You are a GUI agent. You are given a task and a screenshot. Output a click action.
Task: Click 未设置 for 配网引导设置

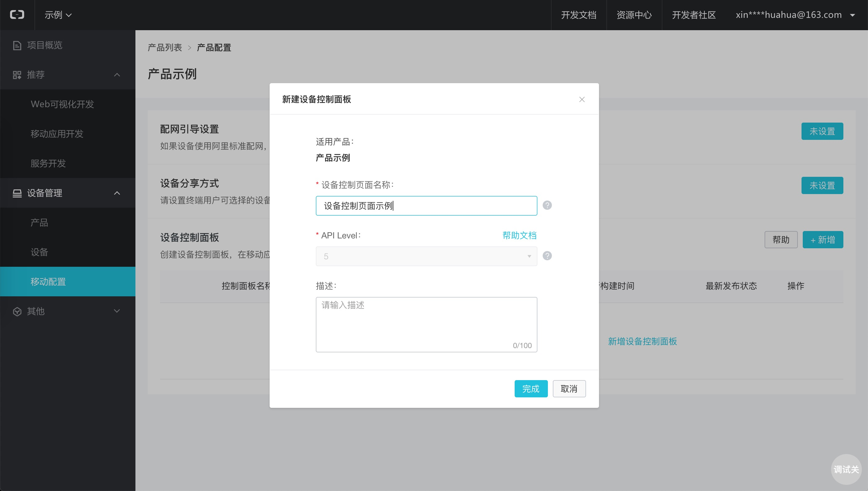click(822, 131)
